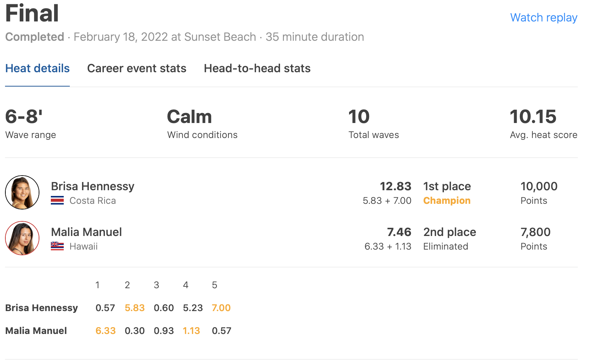Image resolution: width=590 pixels, height=364 pixels.
Task: Select Malia Manuel's name in results
Action: pos(86,232)
